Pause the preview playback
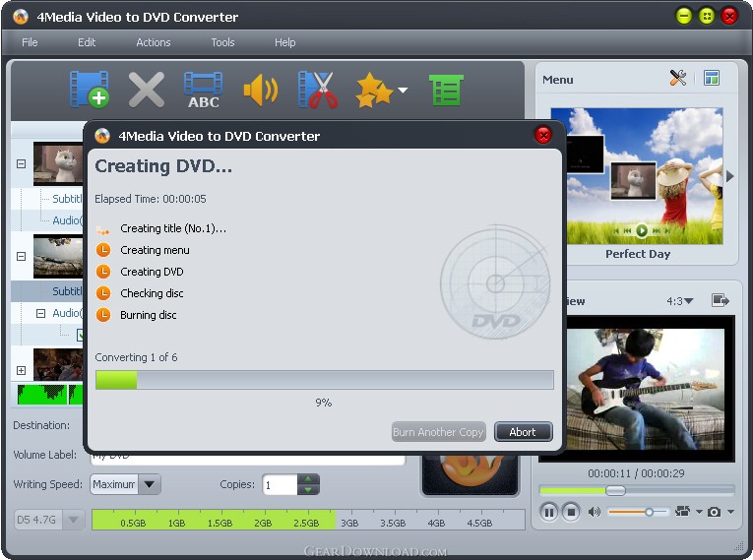Screen dimensions: 753x560 (549, 512)
